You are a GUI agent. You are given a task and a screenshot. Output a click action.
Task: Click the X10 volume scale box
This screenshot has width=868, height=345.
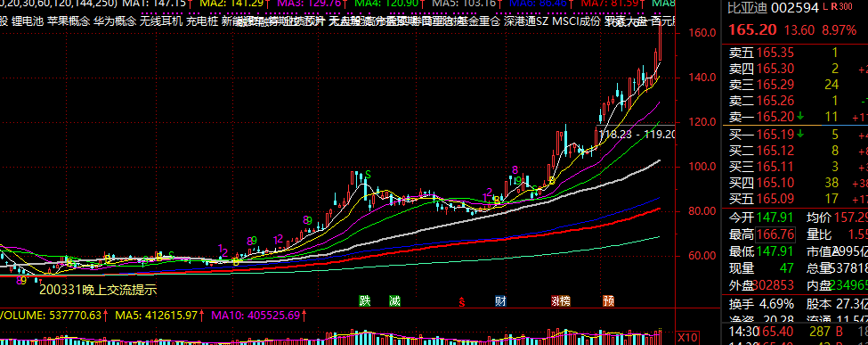click(686, 337)
